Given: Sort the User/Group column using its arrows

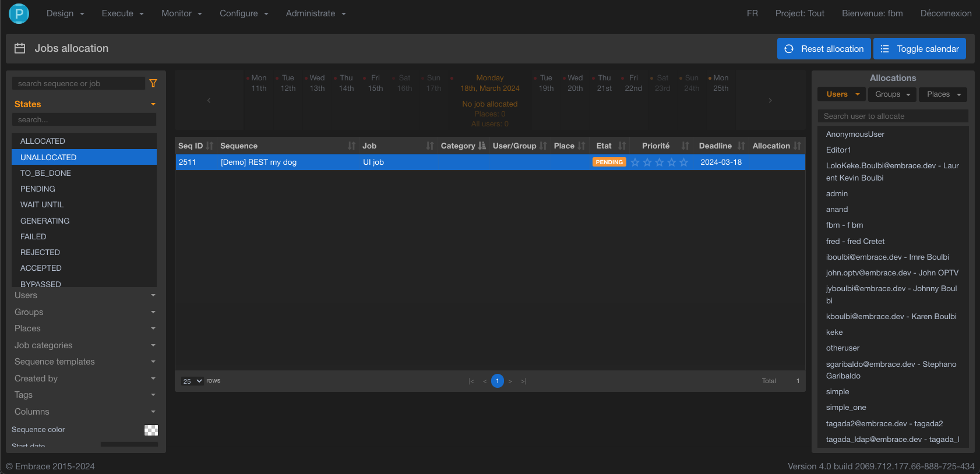Looking at the screenshot, I should [543, 146].
